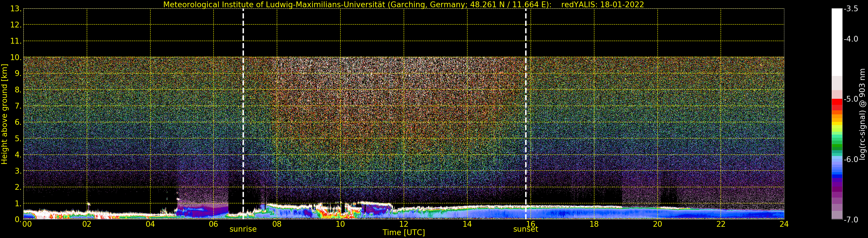This screenshot has width=868, height=238.
Task: Click the 'Time [UTC]' axis label
Action: coord(403,232)
